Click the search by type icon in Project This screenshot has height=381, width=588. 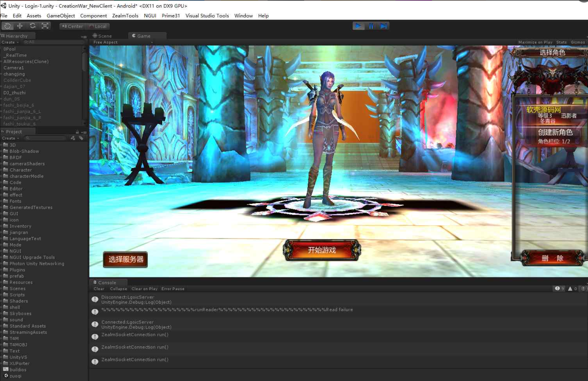[73, 138]
